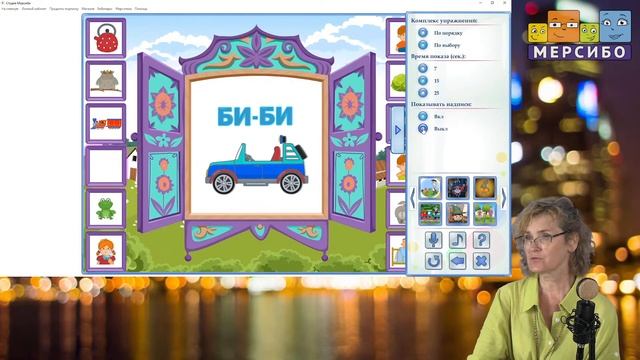Open the 'На главную' menu item
The image size is (640, 360).
point(9,9)
